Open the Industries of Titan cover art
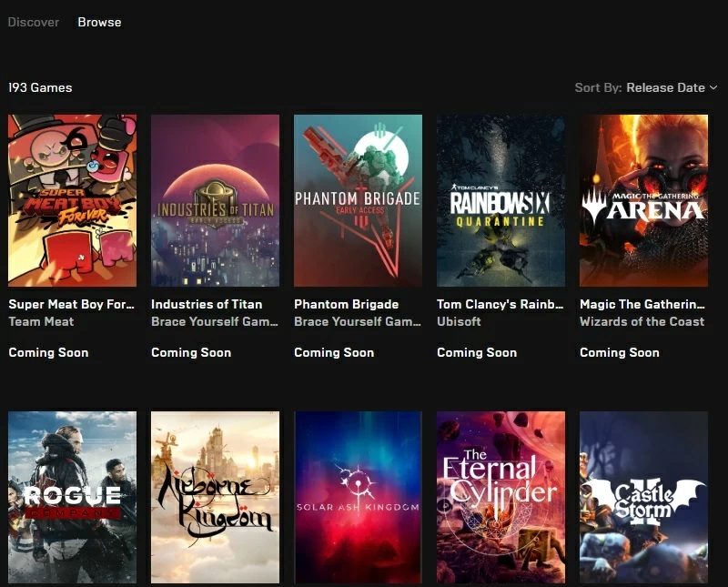 [216, 200]
